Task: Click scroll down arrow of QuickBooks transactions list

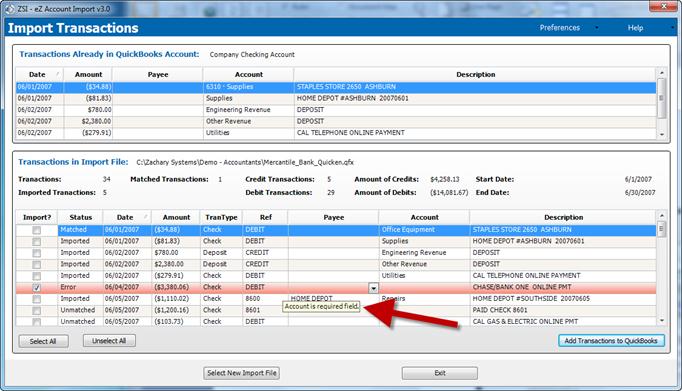Action: [662, 134]
